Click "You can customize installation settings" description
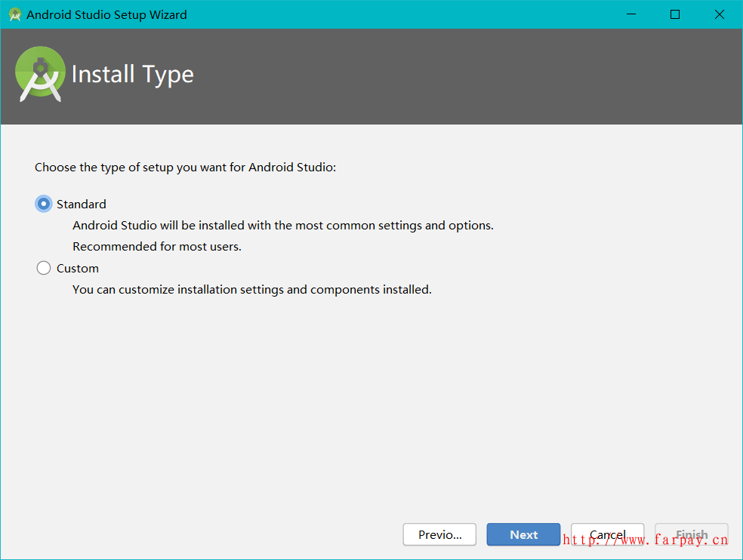Screen dimensions: 743x560 (252, 290)
